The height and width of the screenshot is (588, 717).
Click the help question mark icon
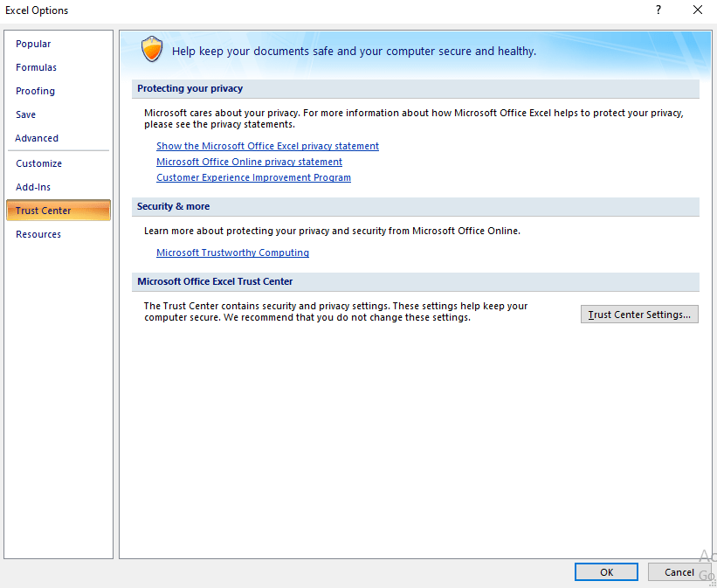click(658, 10)
